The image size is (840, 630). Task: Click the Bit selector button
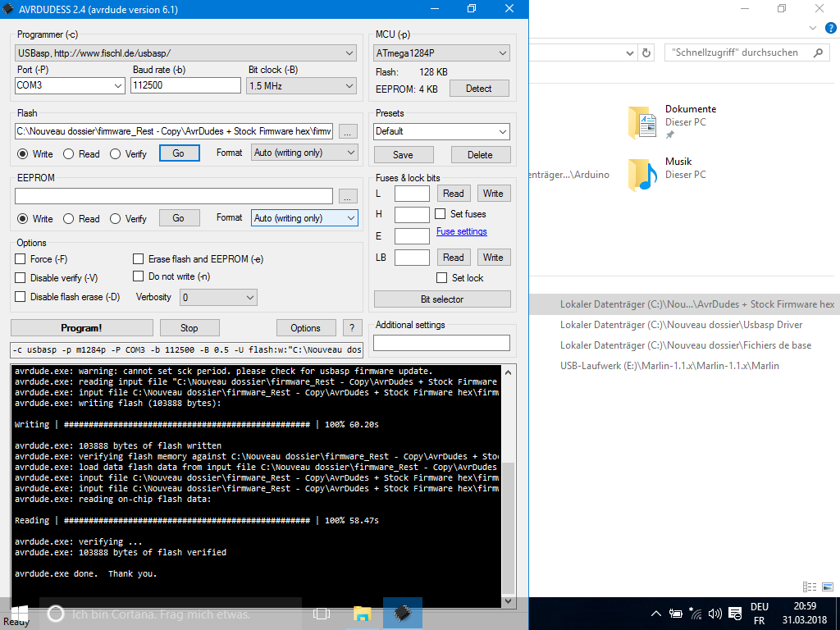tap(442, 299)
